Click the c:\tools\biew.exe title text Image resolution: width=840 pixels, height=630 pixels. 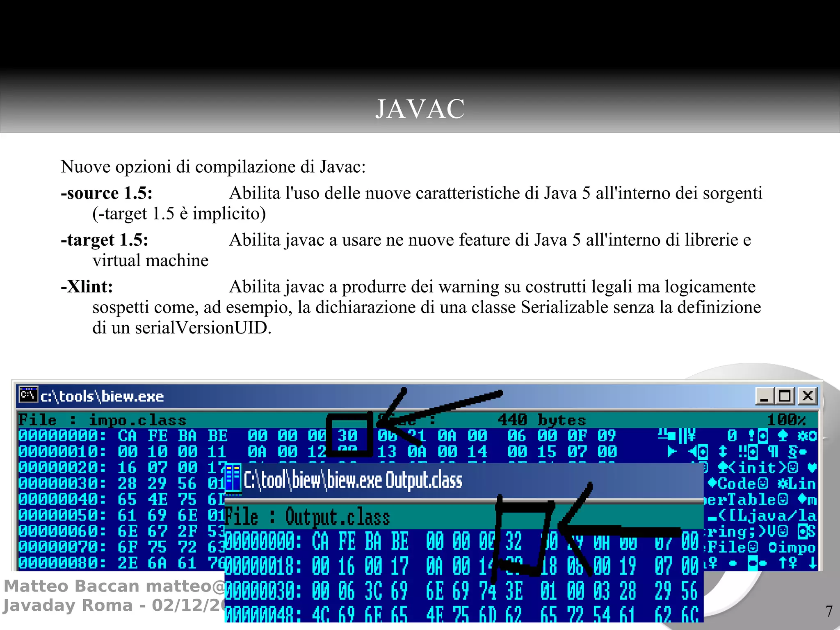[102, 397]
